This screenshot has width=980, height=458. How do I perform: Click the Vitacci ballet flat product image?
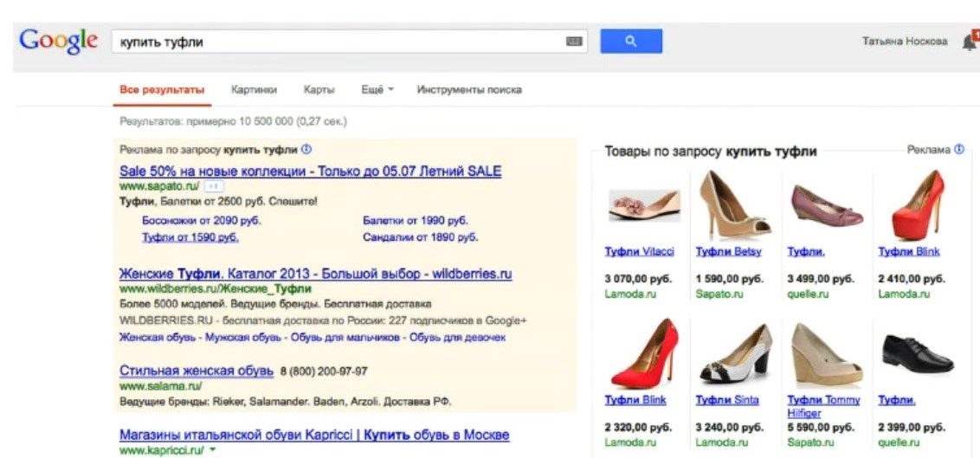[x=644, y=205]
